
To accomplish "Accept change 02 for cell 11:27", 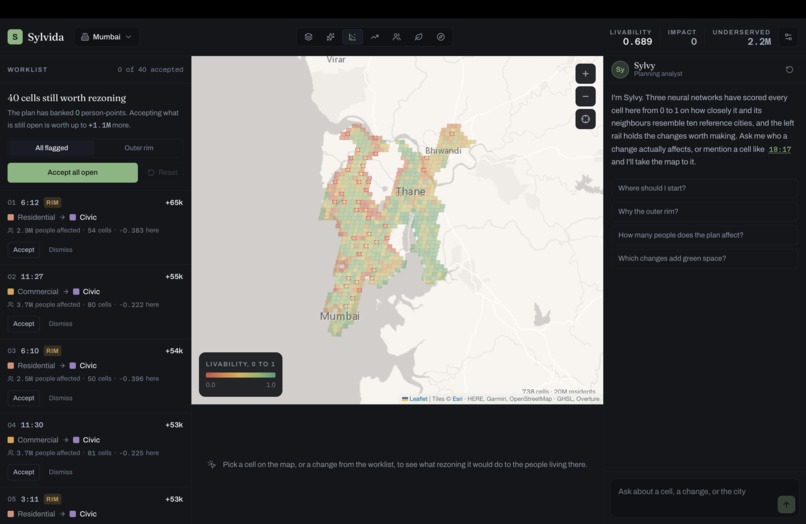I will 24,324.
